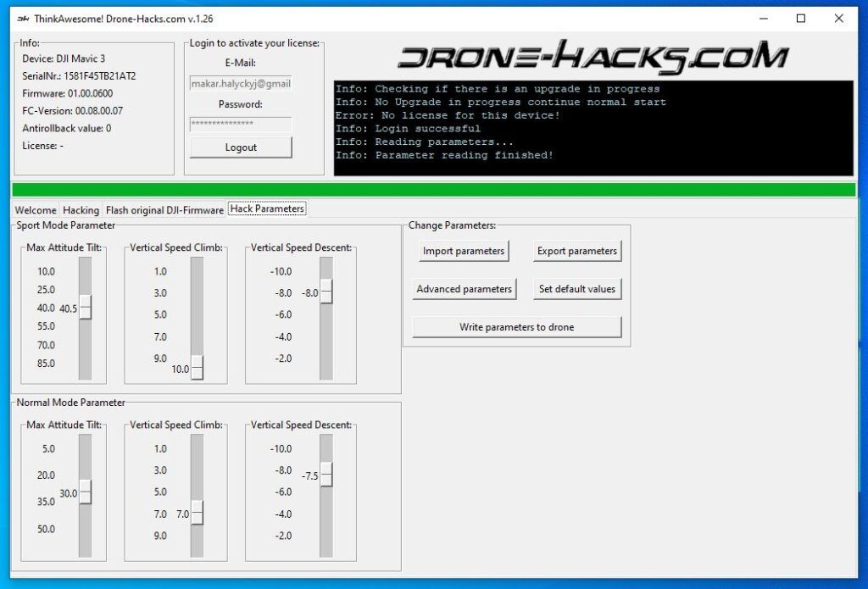868x589 pixels.
Task: Click the 'Info: Reading parameters...' log line
Action: 424,142
